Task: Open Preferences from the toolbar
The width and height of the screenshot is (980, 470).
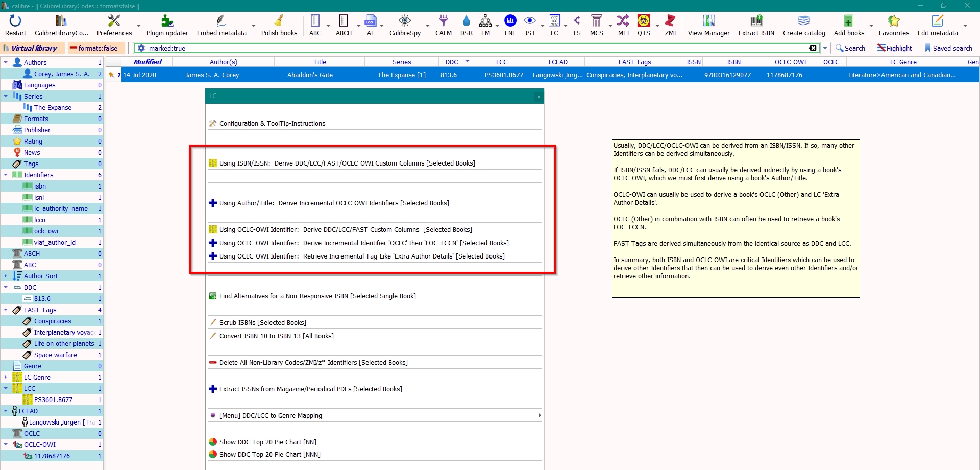Action: tap(114, 21)
